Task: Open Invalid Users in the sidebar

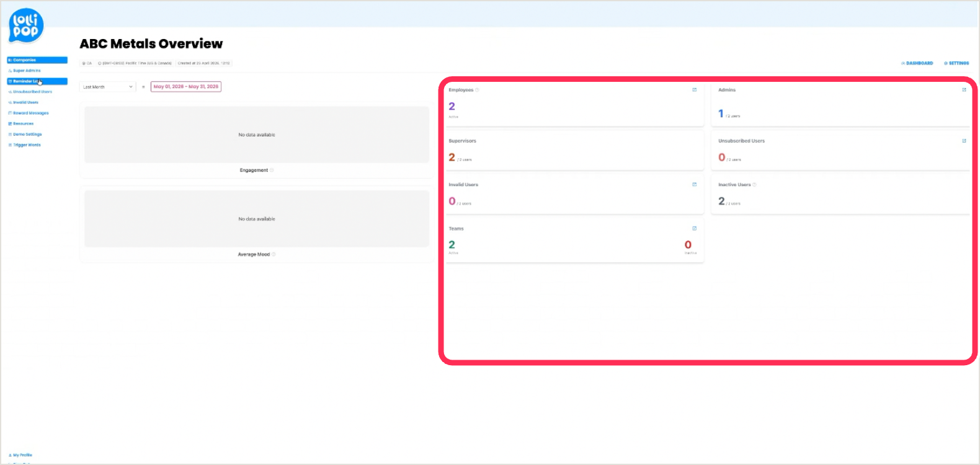Action: coord(24,102)
